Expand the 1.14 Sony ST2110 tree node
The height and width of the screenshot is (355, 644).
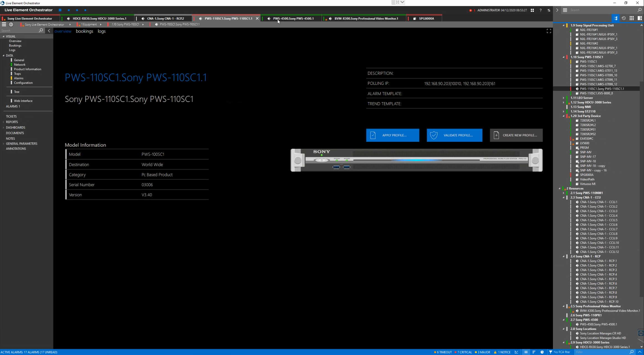[x=564, y=111]
